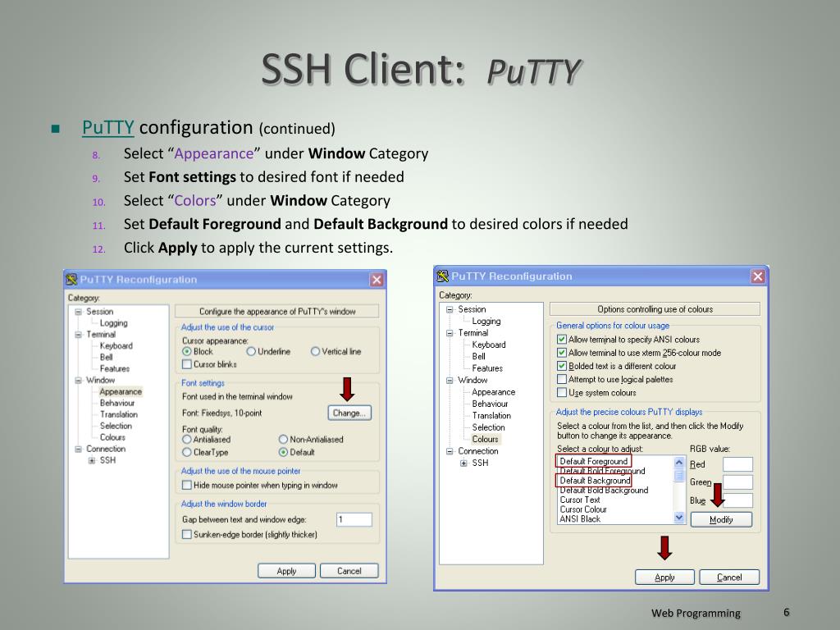Select Colours in left dialog tree
This screenshot has height=630, width=840.
coord(112,437)
